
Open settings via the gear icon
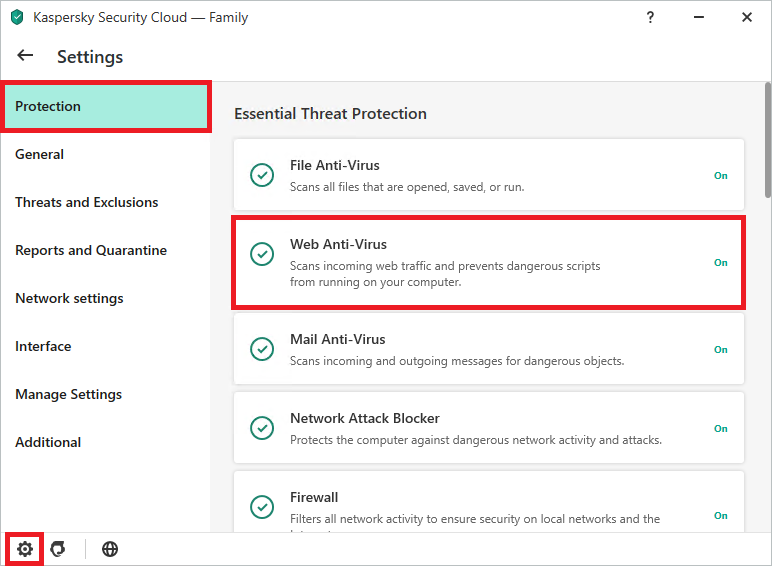pos(25,549)
